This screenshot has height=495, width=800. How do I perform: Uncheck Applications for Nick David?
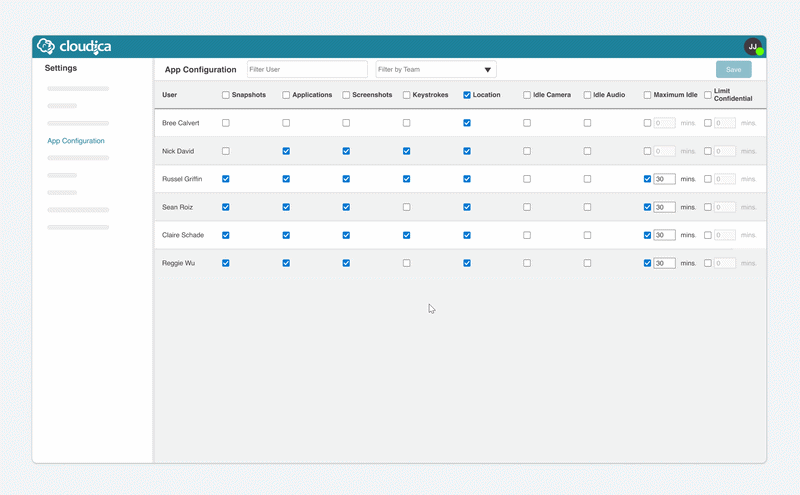click(x=286, y=151)
